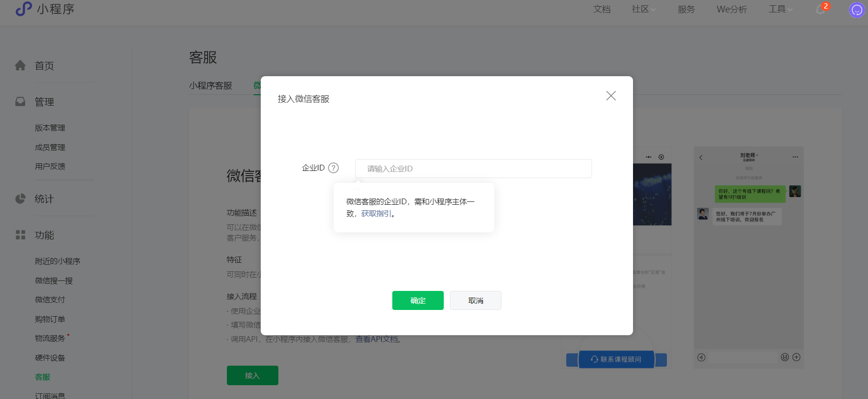Click the 功能 grid icon
The width and height of the screenshot is (868, 399).
tap(20, 235)
